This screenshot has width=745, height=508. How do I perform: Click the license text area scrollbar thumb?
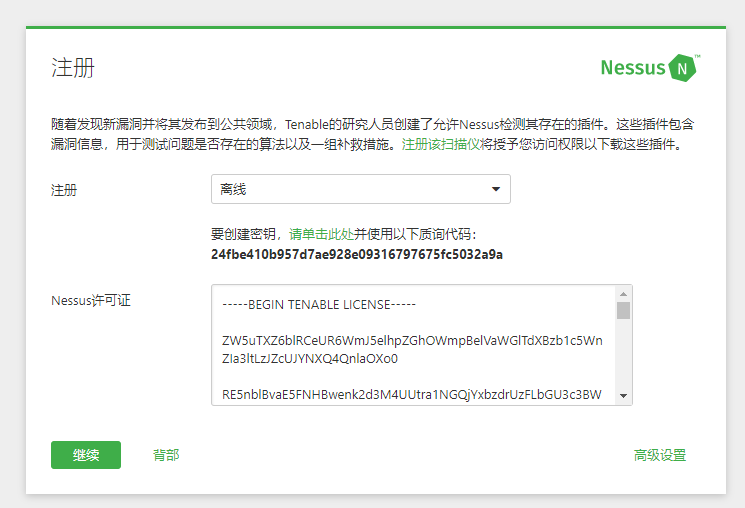[623, 311]
